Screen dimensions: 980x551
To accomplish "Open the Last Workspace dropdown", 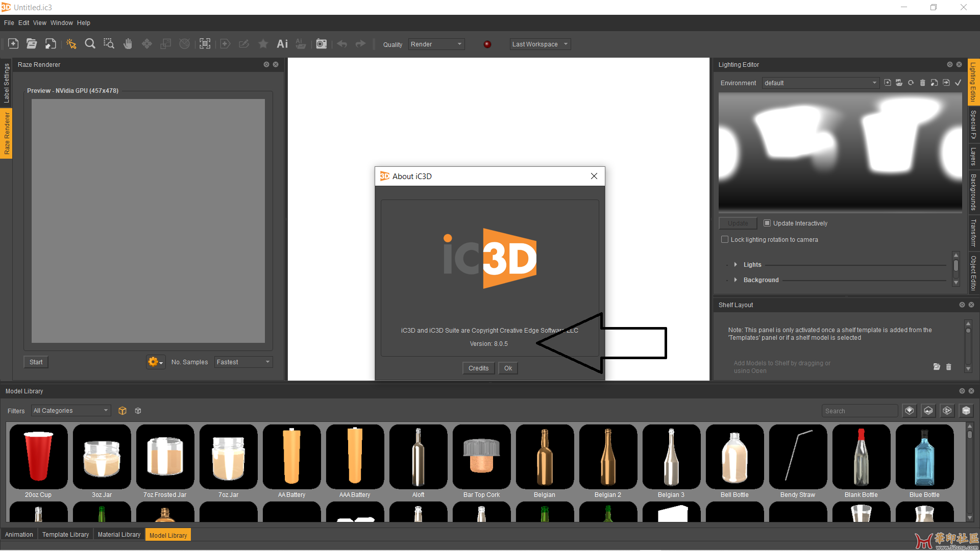I will tap(540, 44).
